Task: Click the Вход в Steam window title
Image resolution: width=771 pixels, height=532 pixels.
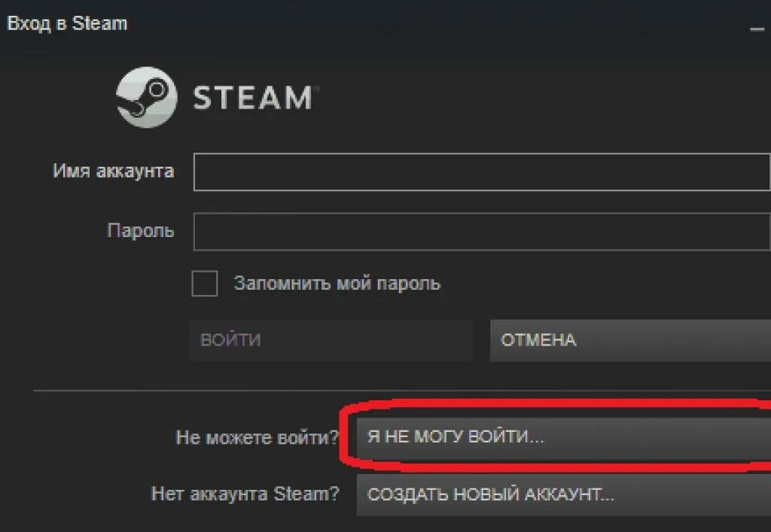Action: 67,23
